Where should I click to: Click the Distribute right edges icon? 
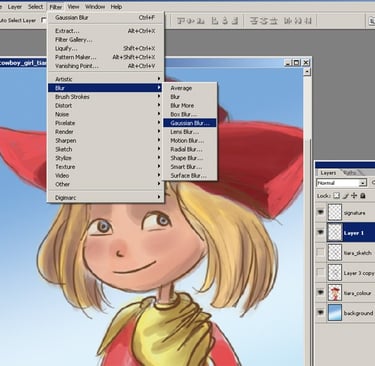pyautogui.click(x=307, y=21)
